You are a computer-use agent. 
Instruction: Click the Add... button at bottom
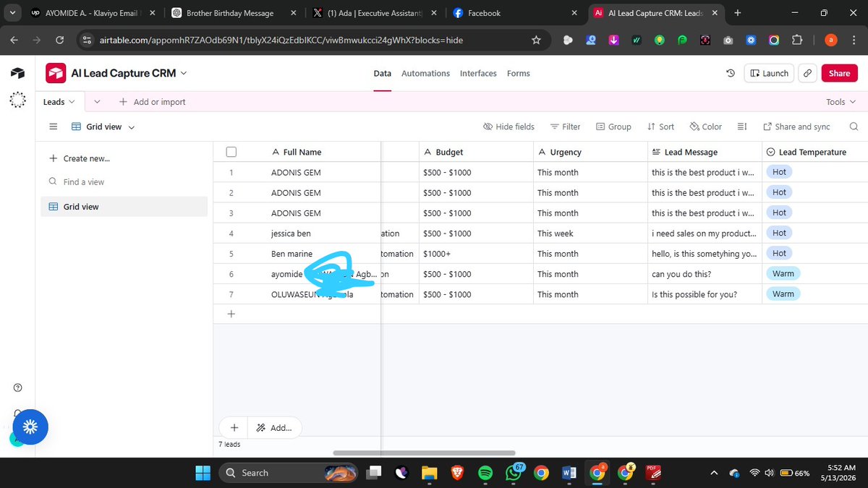(274, 428)
